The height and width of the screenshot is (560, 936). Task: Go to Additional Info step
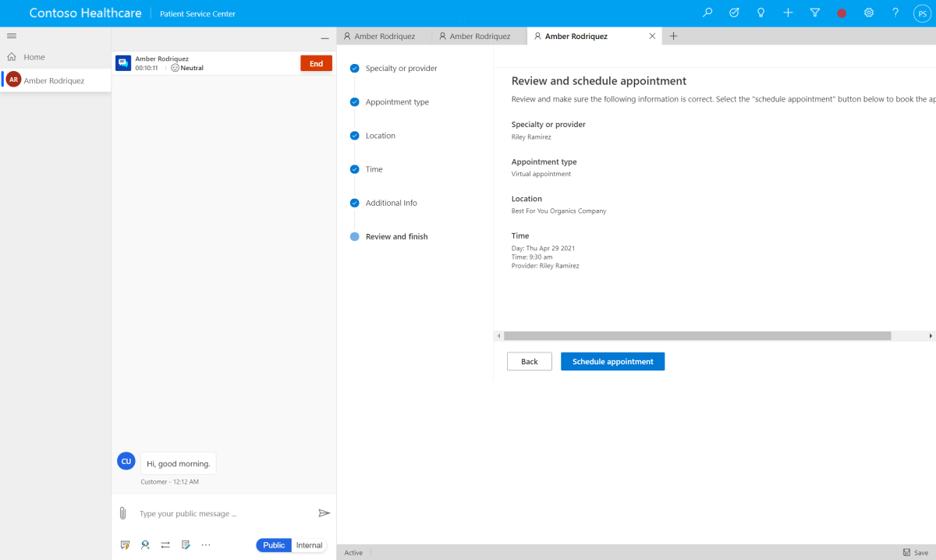point(391,203)
